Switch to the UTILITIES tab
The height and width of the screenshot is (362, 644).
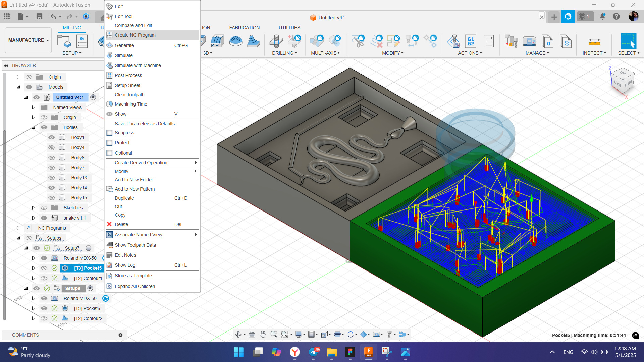point(289,28)
